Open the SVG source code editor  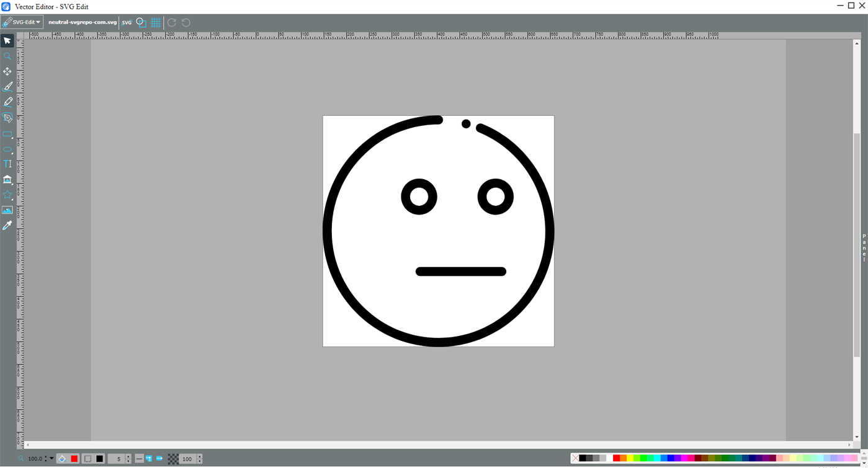tap(127, 22)
